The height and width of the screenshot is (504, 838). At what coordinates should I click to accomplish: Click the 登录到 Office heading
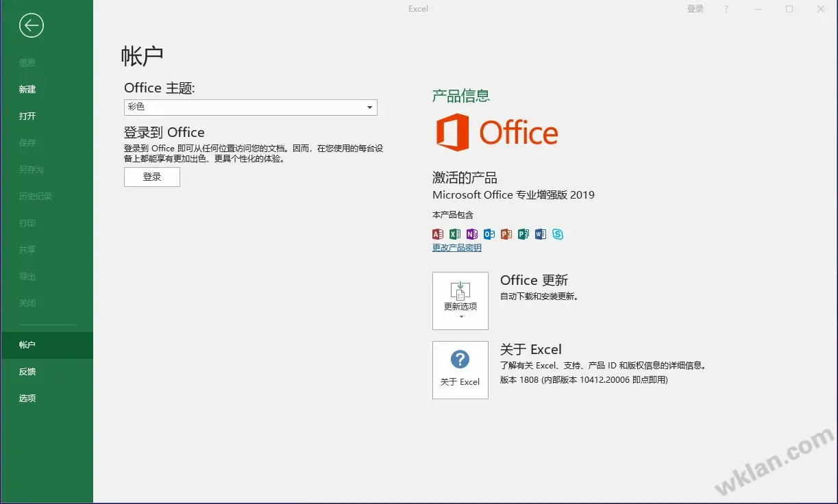pyautogui.click(x=164, y=133)
